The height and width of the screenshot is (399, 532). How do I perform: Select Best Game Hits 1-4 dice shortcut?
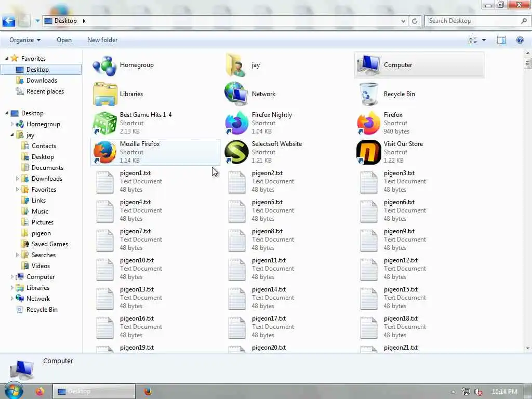pyautogui.click(x=104, y=123)
